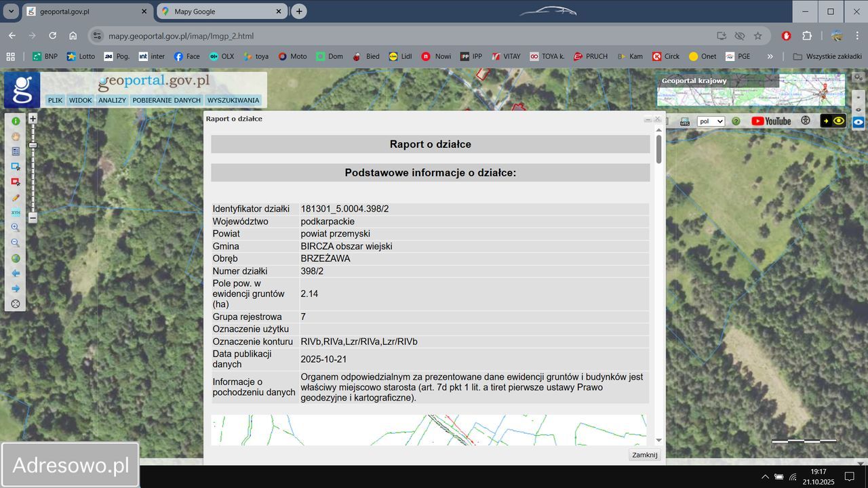Viewport: 868px width, 488px height.
Task: Click the green help question mark
Action: click(x=736, y=121)
